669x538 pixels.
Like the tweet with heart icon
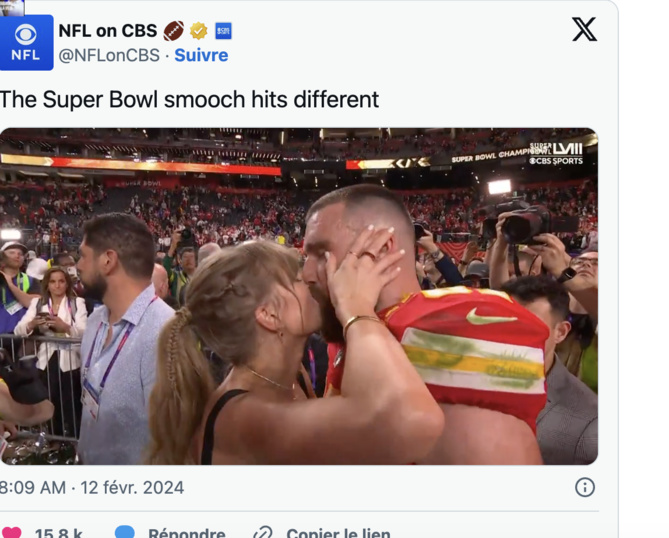point(11,533)
